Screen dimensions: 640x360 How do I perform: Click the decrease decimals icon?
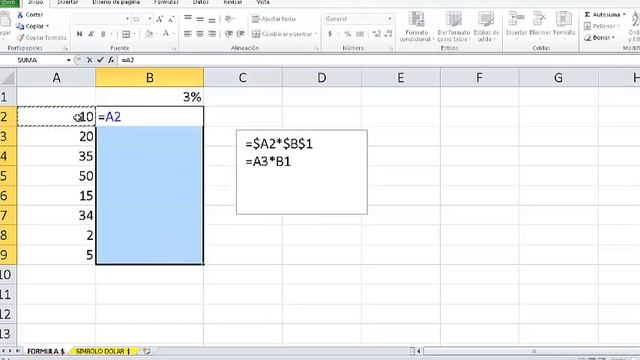[x=388, y=34]
